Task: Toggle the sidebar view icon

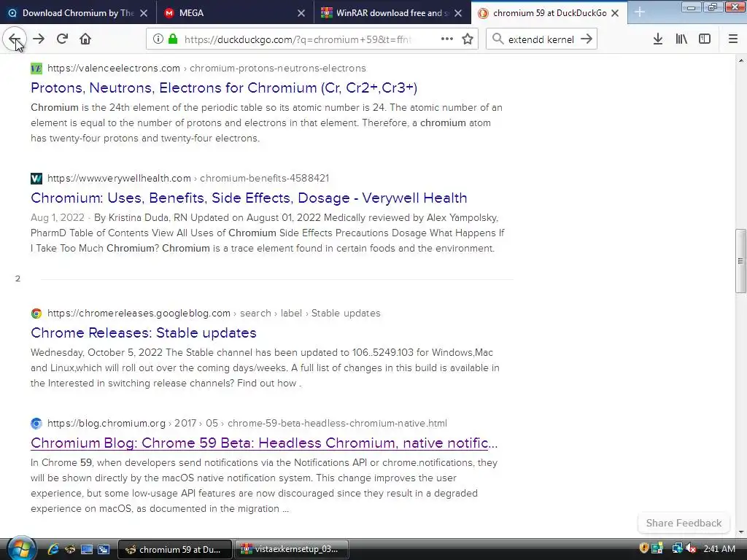Action: [x=705, y=39]
